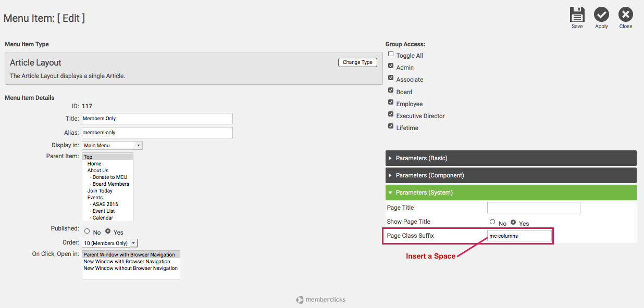644x308 pixels.
Task: Uncheck the Admin group checkbox
Action: pyautogui.click(x=391, y=66)
